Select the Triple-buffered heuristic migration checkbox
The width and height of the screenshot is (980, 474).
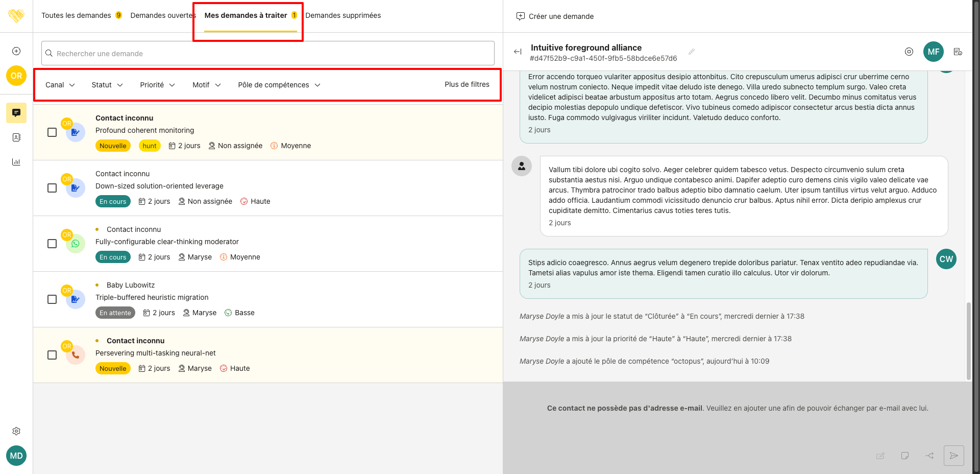point(52,299)
